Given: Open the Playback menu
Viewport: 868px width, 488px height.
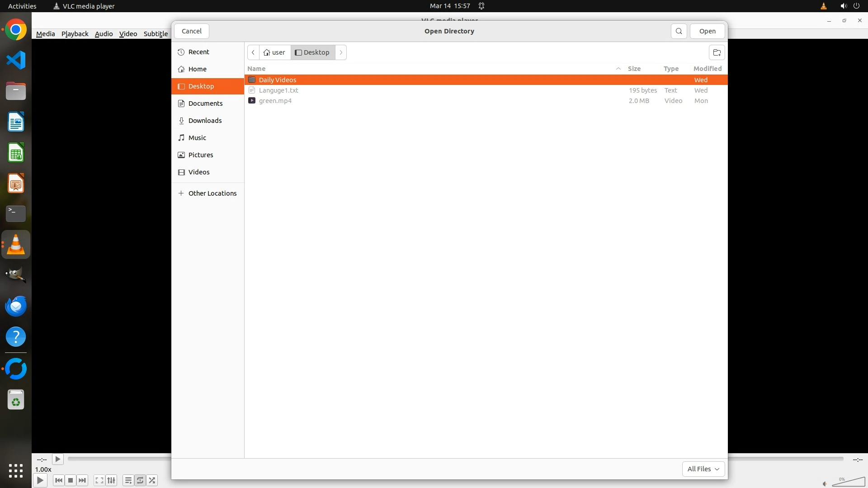Looking at the screenshot, I should pos(75,34).
